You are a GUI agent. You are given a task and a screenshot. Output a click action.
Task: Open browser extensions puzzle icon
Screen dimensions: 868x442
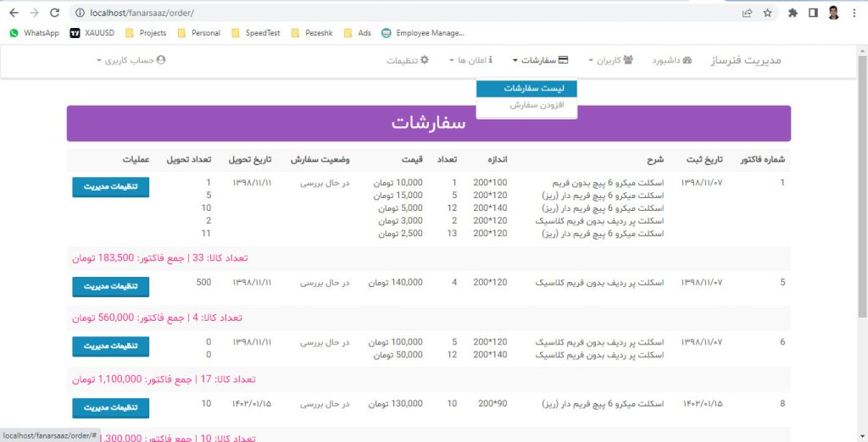(793, 13)
